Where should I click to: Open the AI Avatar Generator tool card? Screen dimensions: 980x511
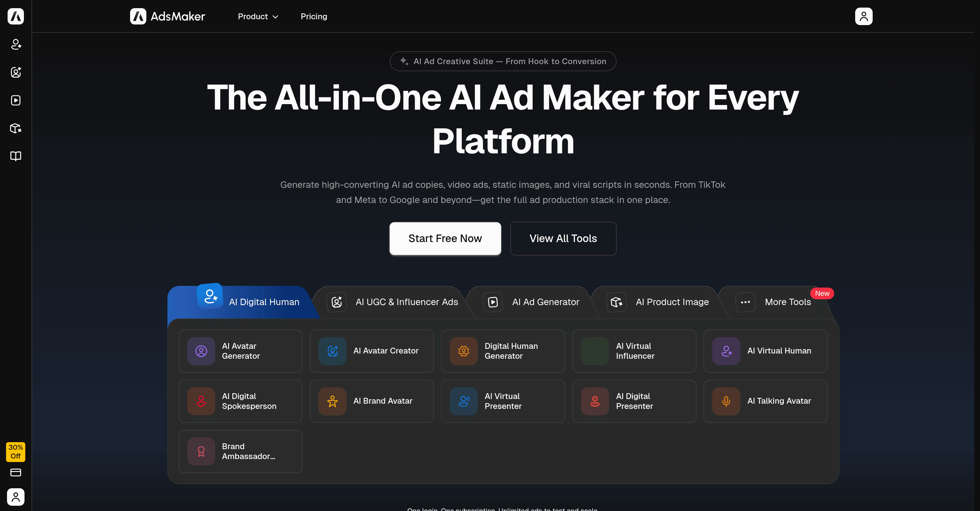(240, 351)
